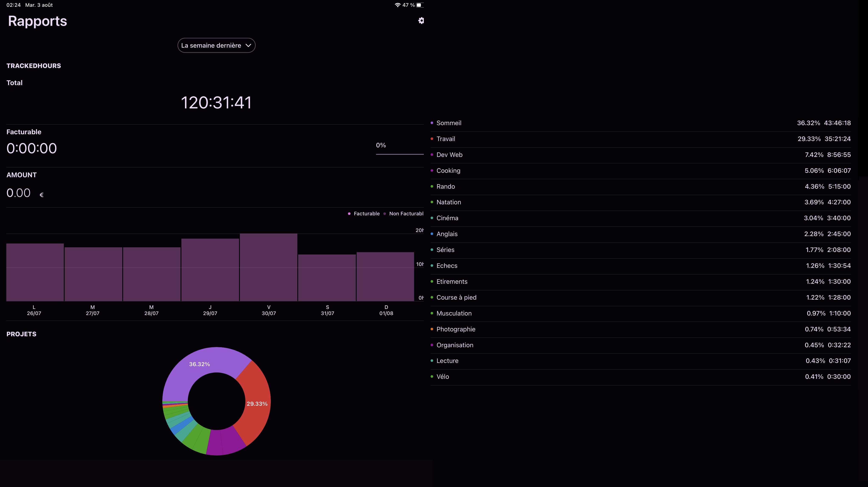
Task: Toggle the Non Facturable chart legend
Action: click(x=403, y=213)
